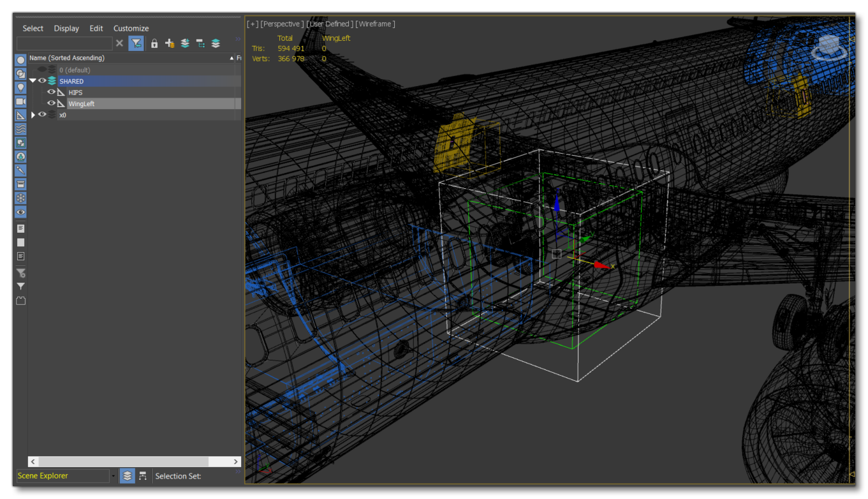Image resolution: width=868 pixels, height=499 pixels.
Task: Collapse the SHARED layer tree
Action: coord(33,81)
